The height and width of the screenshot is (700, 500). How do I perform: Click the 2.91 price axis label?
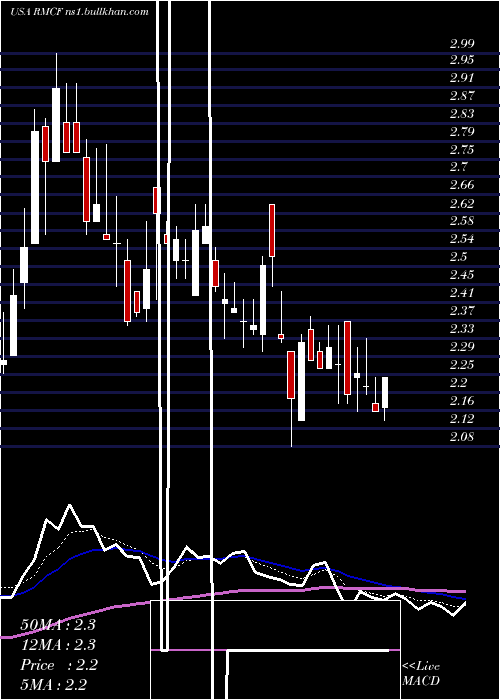point(462,78)
